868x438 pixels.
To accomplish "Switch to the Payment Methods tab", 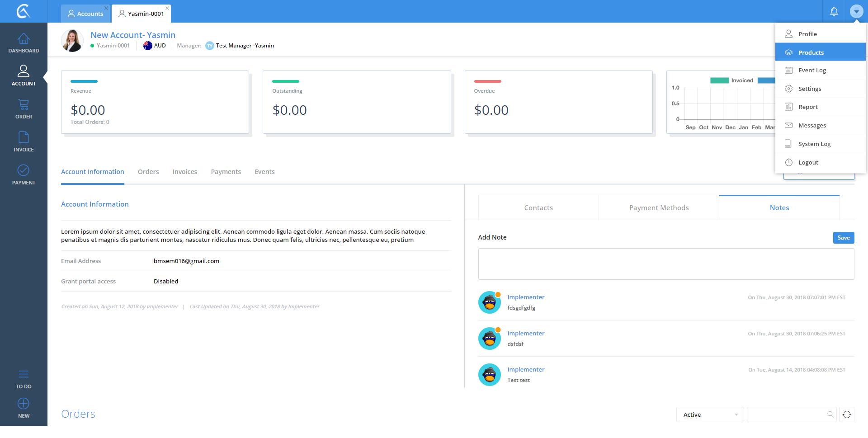I will (x=659, y=208).
